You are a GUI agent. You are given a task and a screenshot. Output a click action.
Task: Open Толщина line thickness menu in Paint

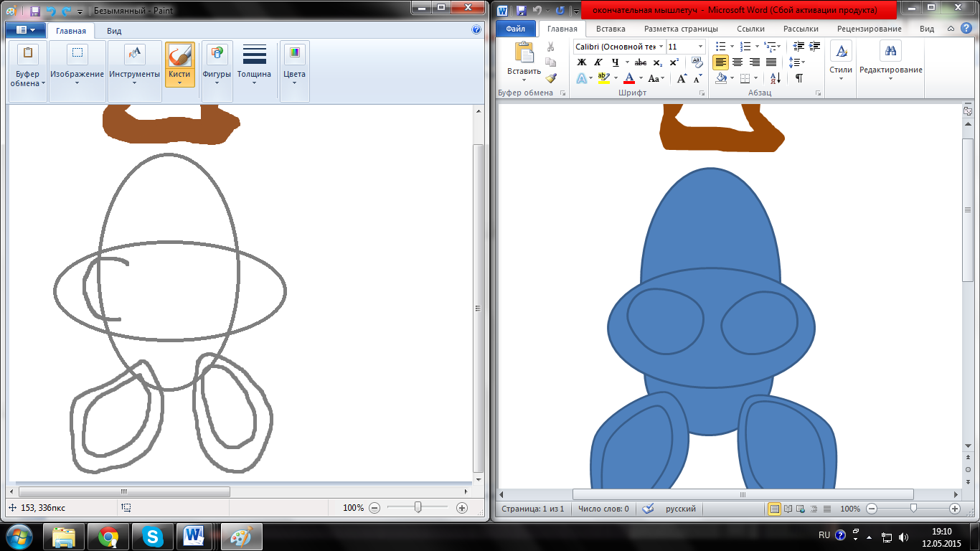[254, 65]
